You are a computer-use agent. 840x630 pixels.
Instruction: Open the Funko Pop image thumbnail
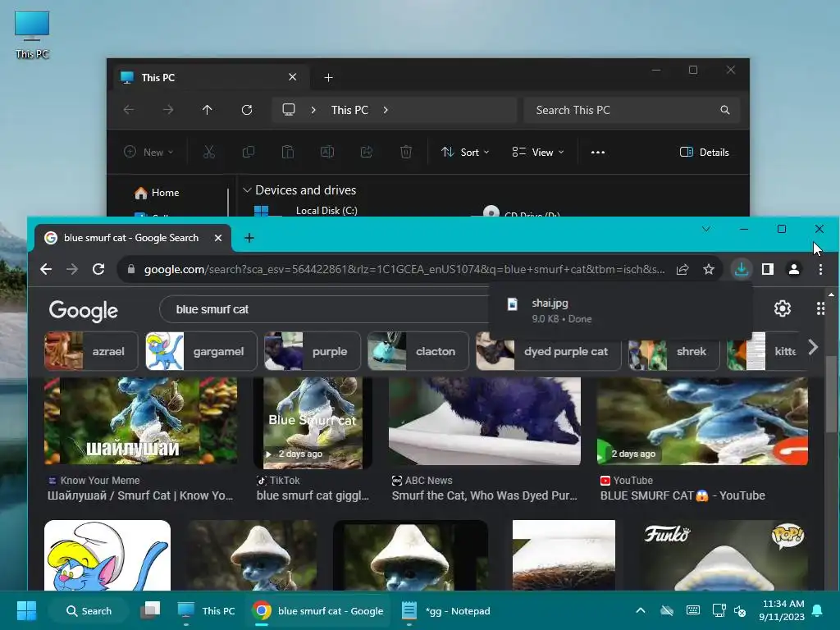tap(724, 555)
